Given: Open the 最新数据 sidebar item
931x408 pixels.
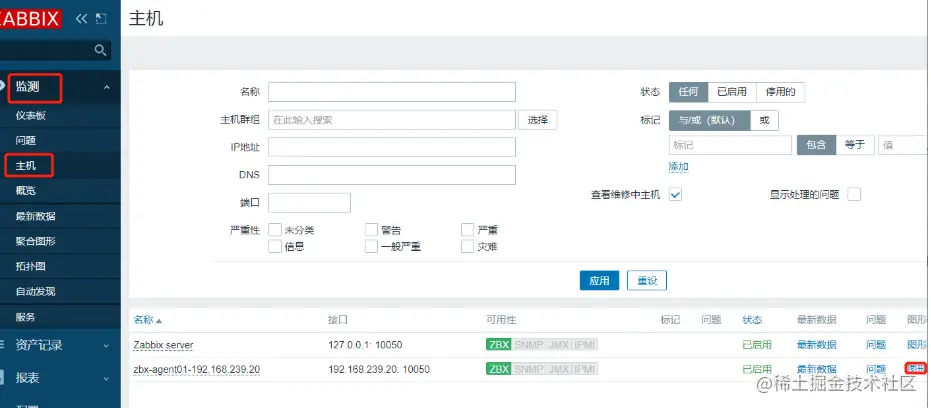Looking at the screenshot, I should 36,216.
